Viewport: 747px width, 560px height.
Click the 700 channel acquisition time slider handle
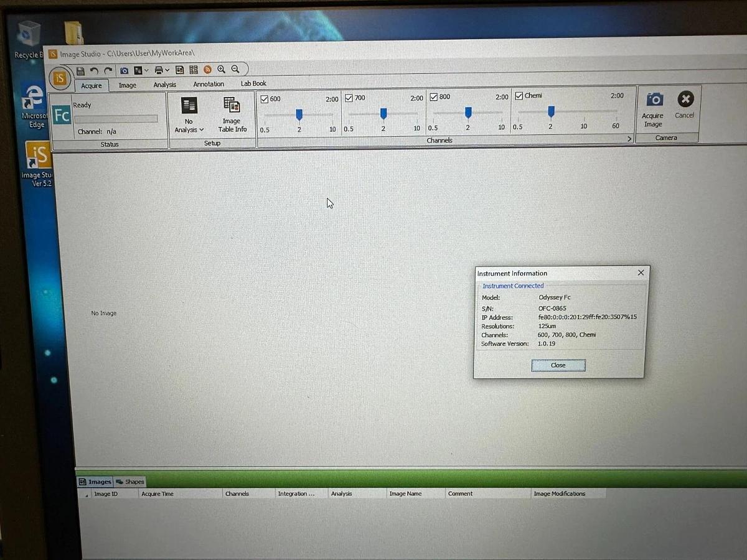pos(383,113)
